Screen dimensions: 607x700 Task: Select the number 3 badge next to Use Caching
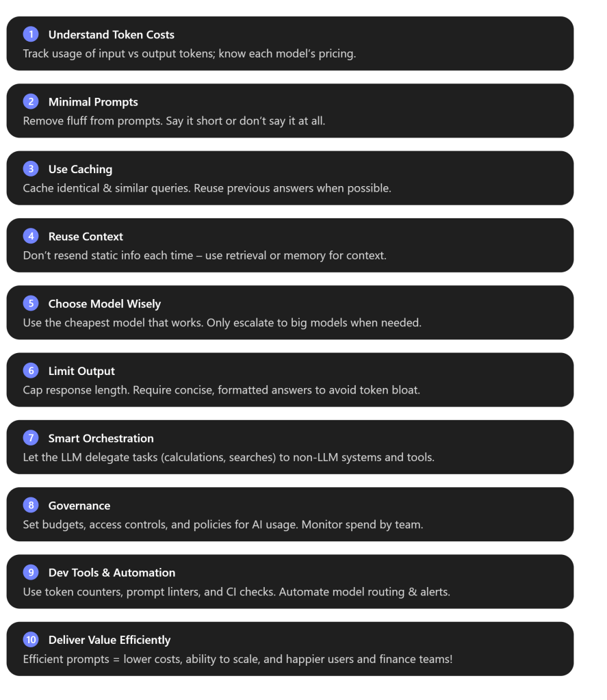tap(31, 169)
